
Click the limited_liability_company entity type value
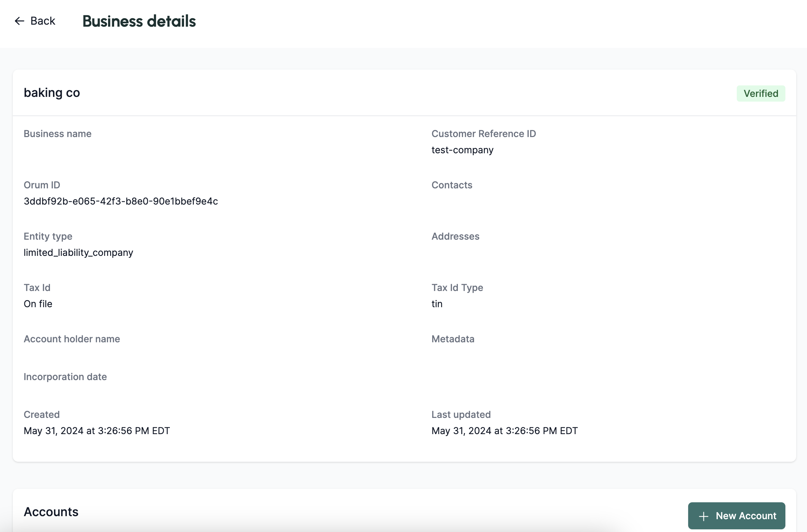[78, 252]
